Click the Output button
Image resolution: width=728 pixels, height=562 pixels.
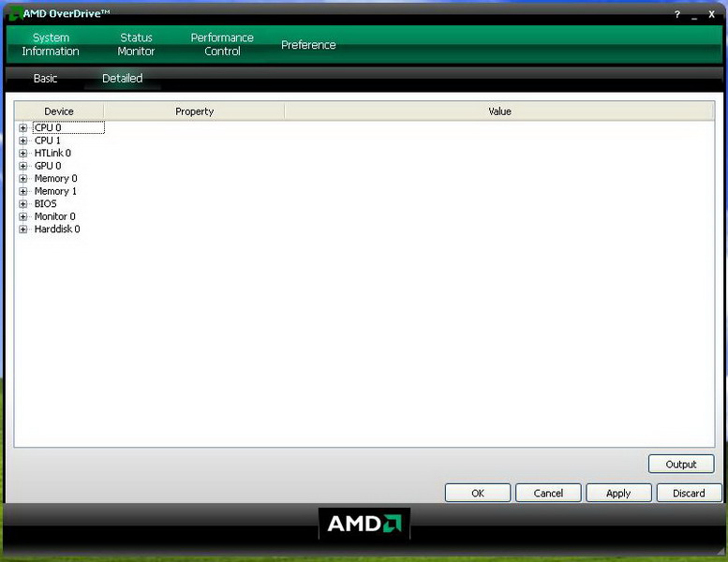pyautogui.click(x=681, y=464)
